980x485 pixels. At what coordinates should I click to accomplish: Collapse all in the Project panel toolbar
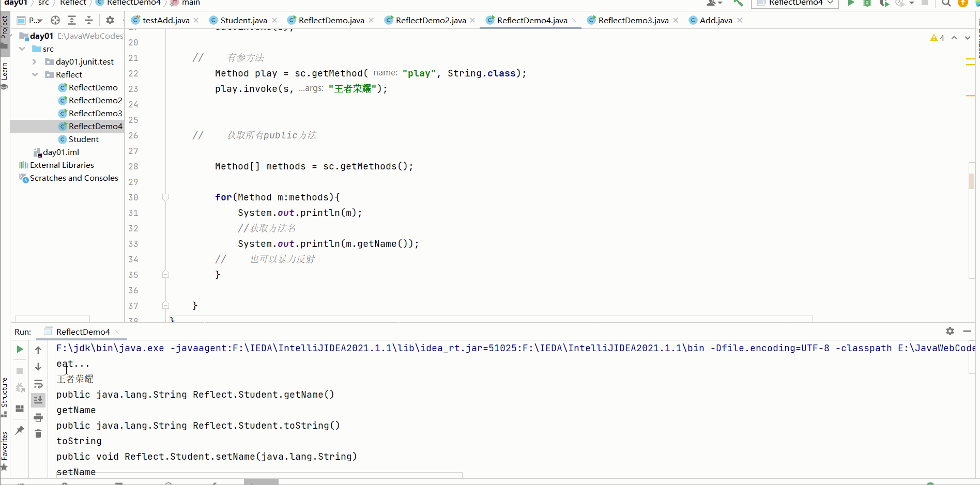click(89, 20)
